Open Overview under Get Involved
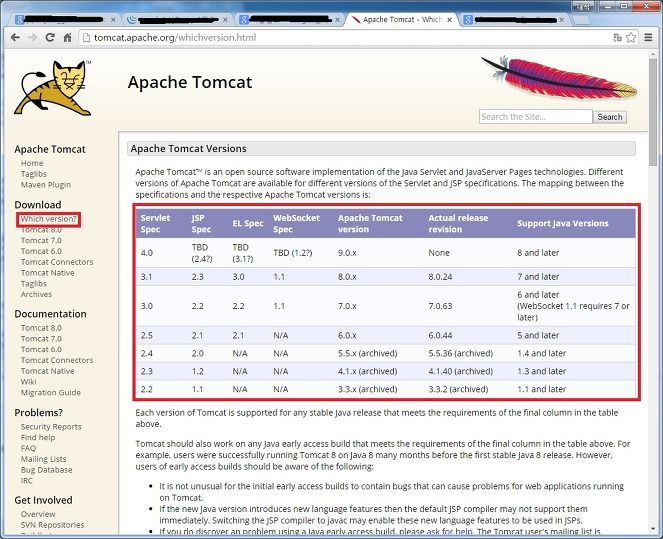 [38, 514]
